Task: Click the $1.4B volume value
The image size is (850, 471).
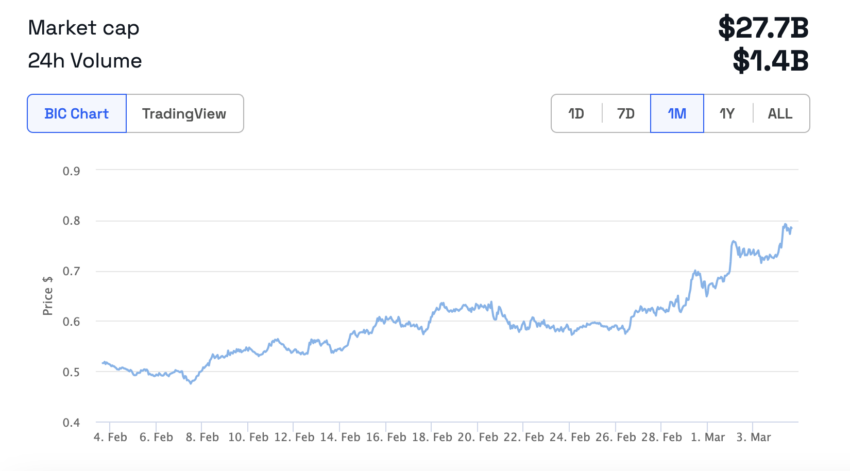Action: click(x=770, y=61)
